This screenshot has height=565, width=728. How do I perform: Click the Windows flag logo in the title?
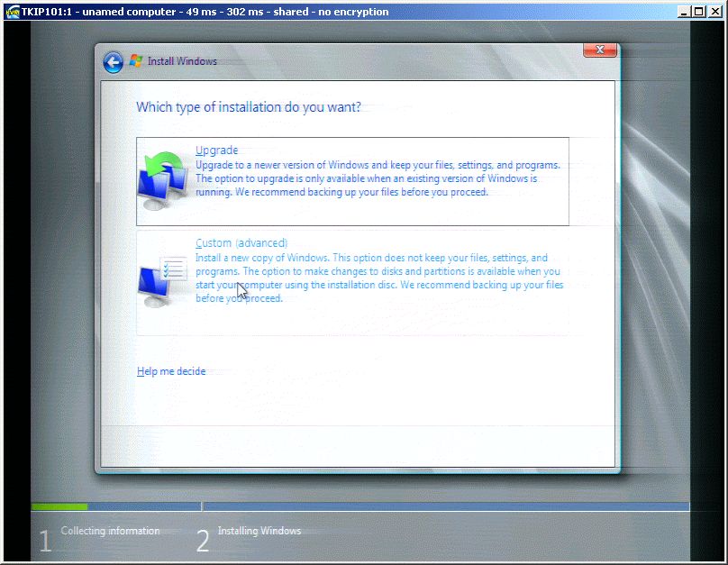pos(136,60)
